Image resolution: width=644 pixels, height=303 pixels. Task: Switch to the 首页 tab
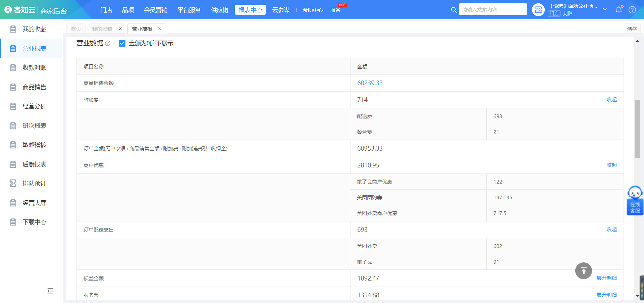[x=76, y=29]
